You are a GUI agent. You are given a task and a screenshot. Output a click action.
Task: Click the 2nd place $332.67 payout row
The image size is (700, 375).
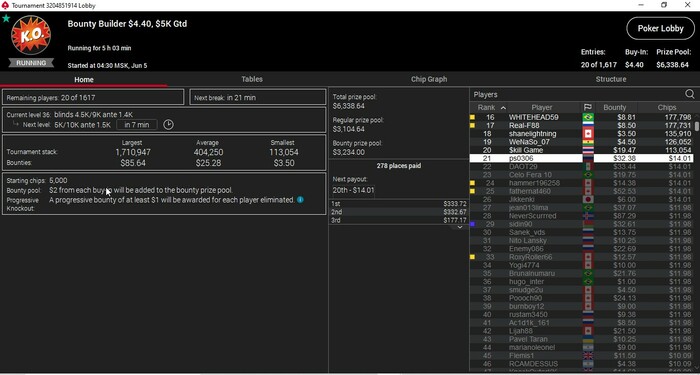[x=399, y=212]
